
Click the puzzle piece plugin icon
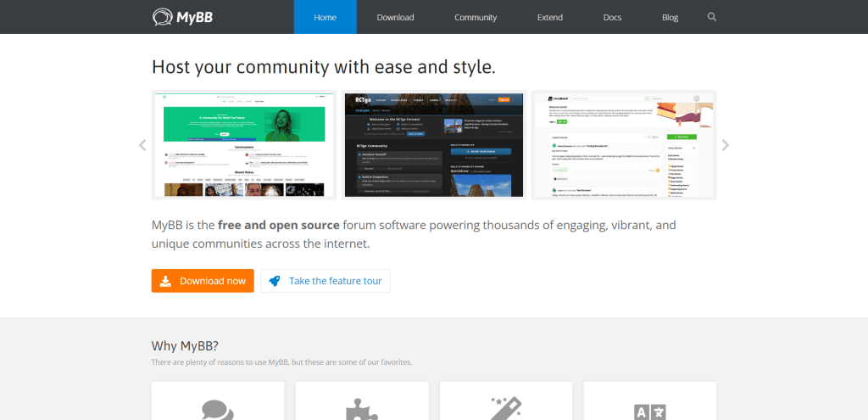coord(361,410)
